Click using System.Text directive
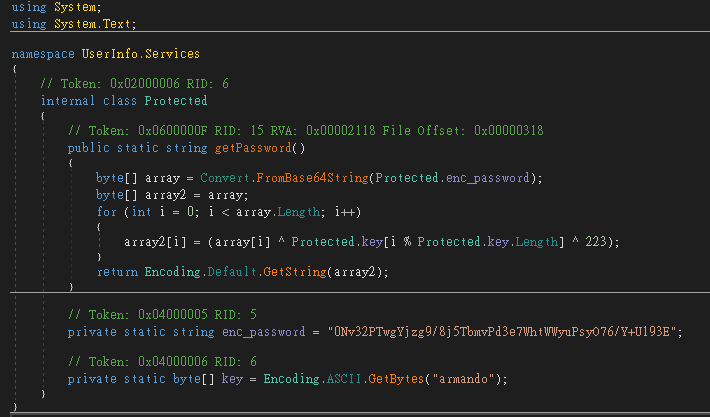The width and height of the screenshot is (710, 417). 74,24
